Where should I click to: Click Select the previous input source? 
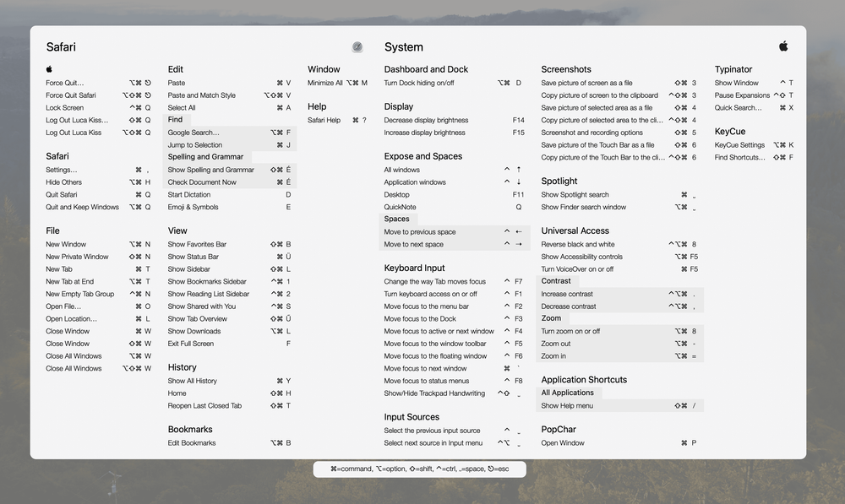(454, 431)
